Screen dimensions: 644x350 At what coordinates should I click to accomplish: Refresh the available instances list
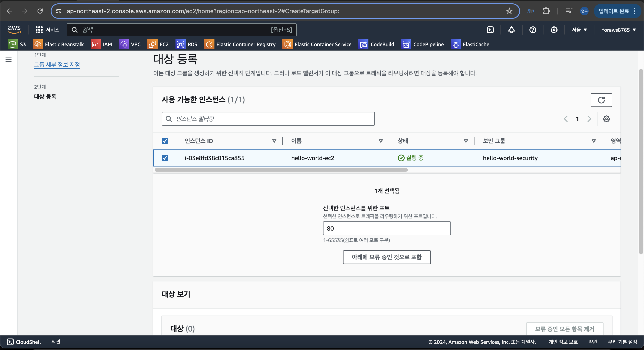pyautogui.click(x=601, y=100)
